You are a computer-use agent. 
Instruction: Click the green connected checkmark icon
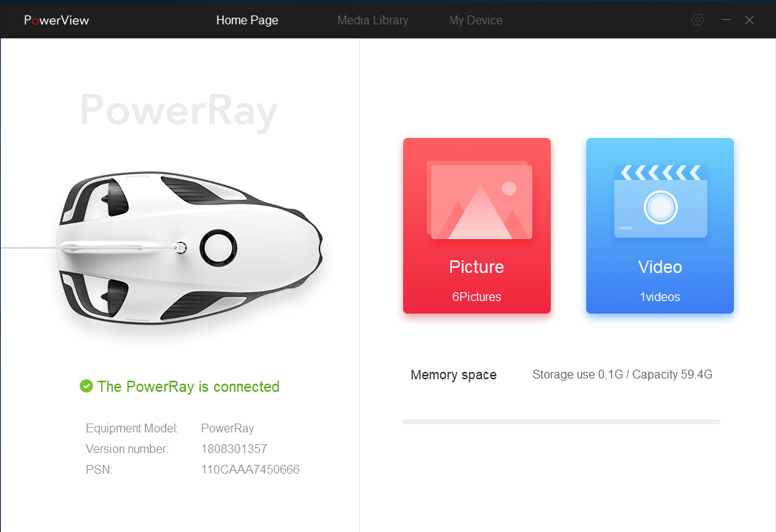[86, 386]
